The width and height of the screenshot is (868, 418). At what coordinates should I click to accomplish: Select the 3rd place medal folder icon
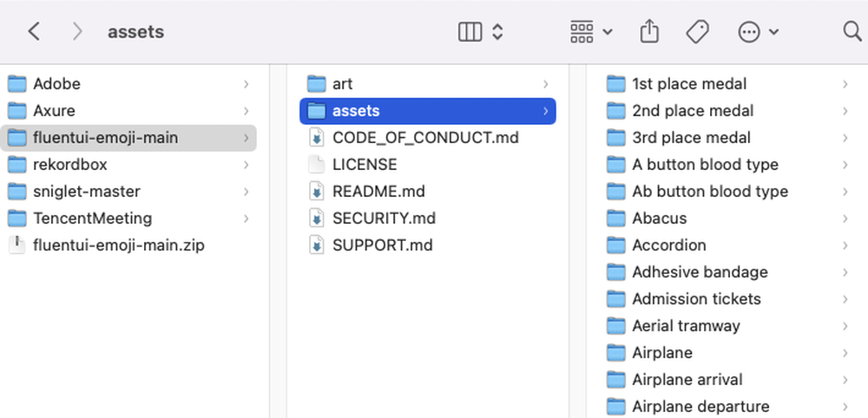point(616,138)
